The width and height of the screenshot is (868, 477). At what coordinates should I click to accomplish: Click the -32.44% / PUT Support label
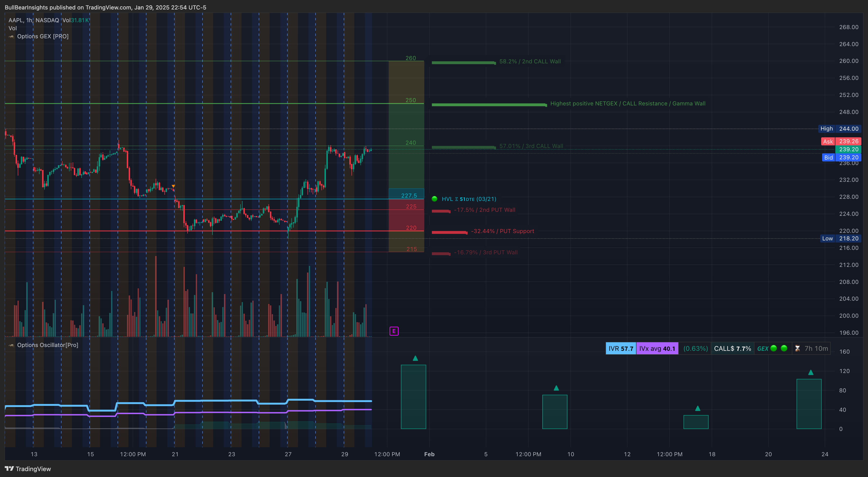pyautogui.click(x=502, y=231)
